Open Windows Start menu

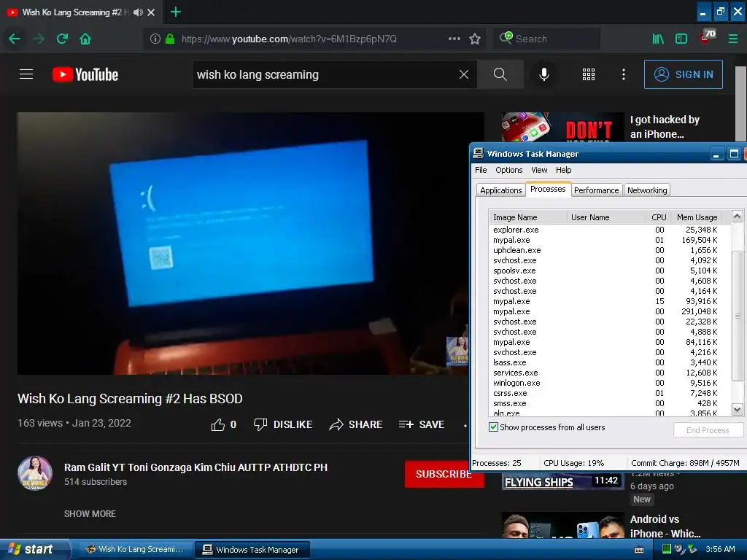click(35, 549)
